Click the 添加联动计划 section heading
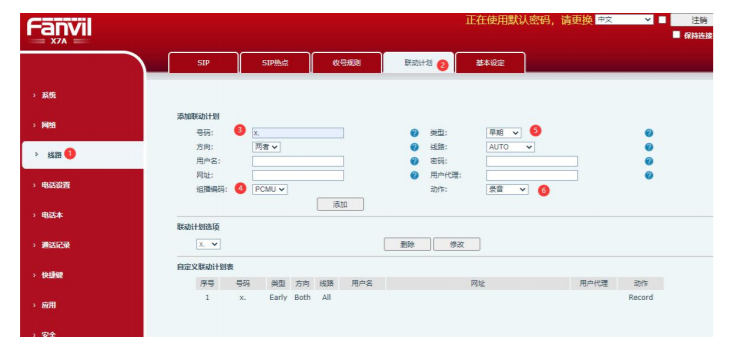This screenshot has height=362, width=729. click(198, 116)
